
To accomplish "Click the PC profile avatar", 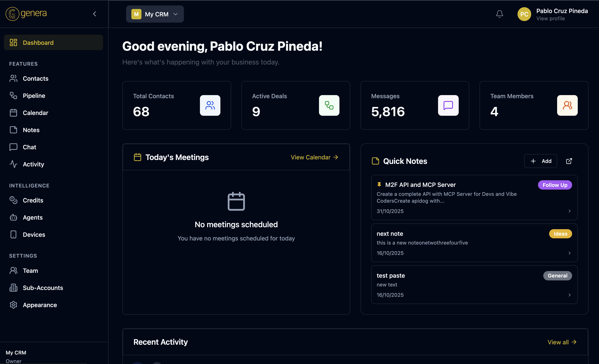I will coord(524,14).
